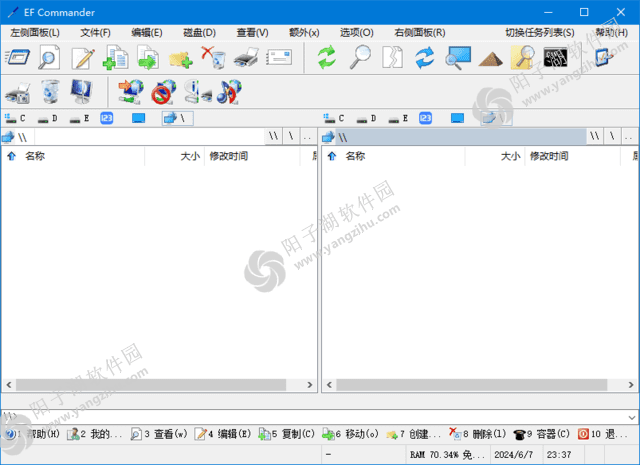Click the blue 123 icon in right drive bar
The width and height of the screenshot is (640, 465).
[425, 118]
